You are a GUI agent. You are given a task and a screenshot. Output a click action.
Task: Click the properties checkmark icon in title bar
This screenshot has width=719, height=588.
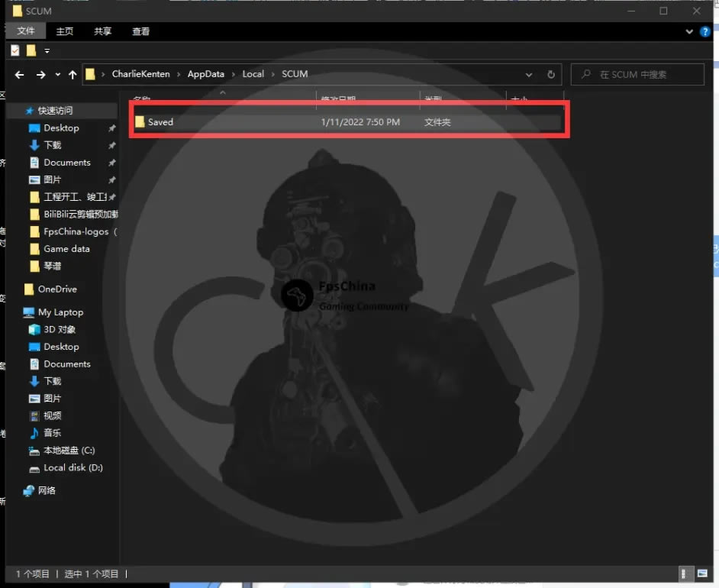tap(15, 50)
